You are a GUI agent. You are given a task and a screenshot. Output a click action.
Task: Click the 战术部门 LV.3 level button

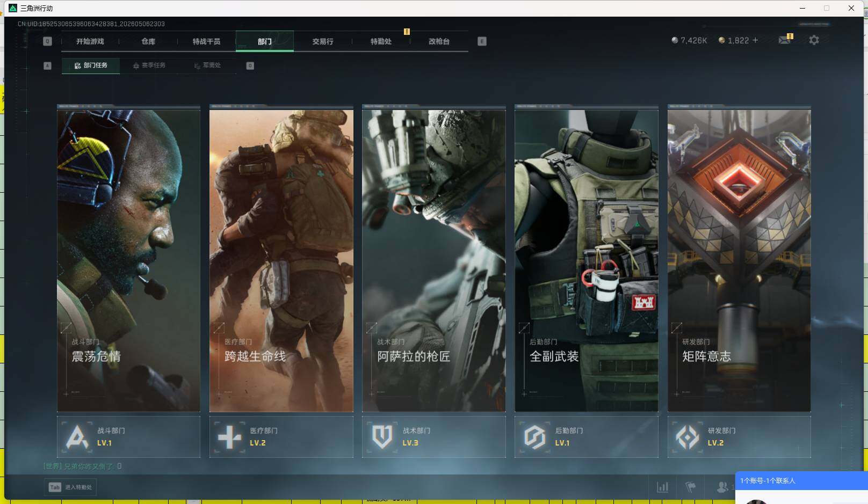[434, 437]
